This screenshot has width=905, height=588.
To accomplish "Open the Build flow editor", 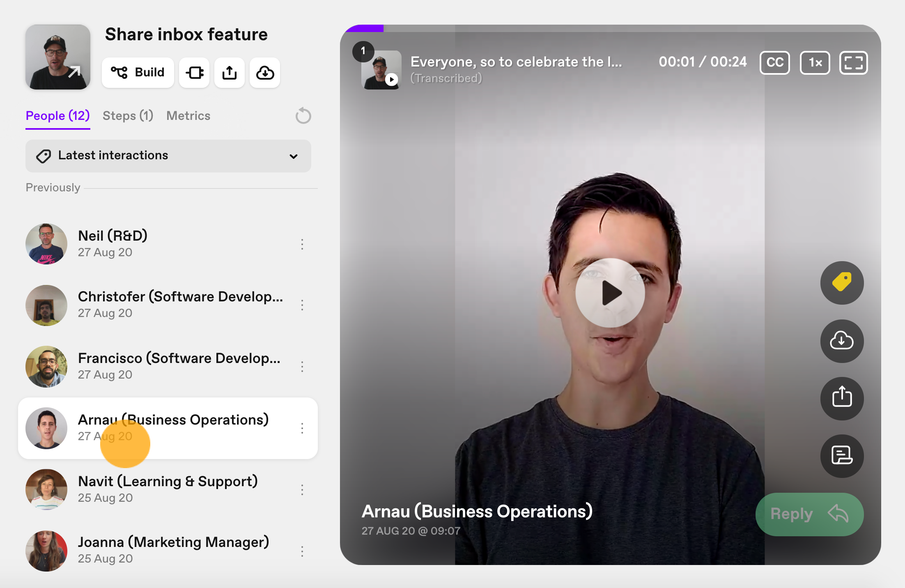I will [138, 73].
